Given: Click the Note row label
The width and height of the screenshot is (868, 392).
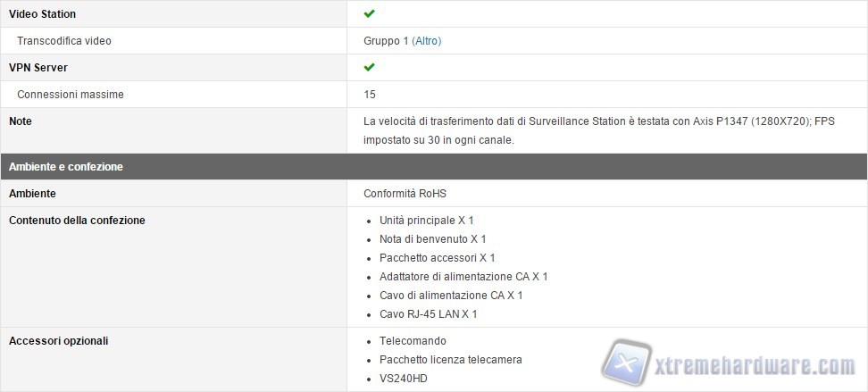Looking at the screenshot, I should [21, 121].
